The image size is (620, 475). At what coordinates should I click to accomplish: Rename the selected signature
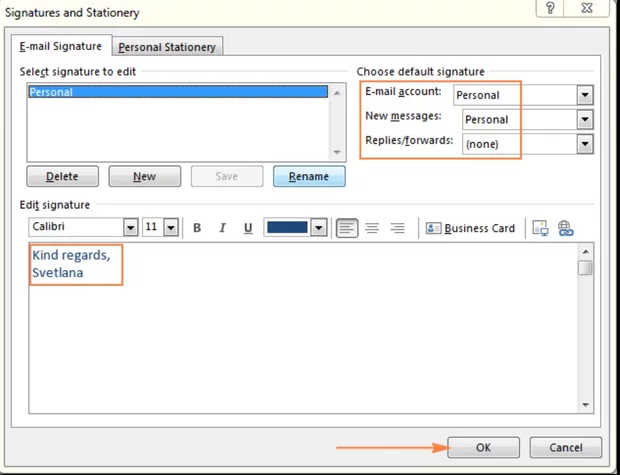pyautogui.click(x=309, y=176)
